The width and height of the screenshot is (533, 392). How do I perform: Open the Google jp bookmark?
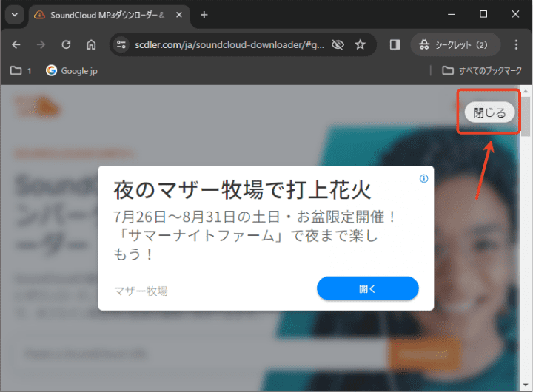pos(72,71)
